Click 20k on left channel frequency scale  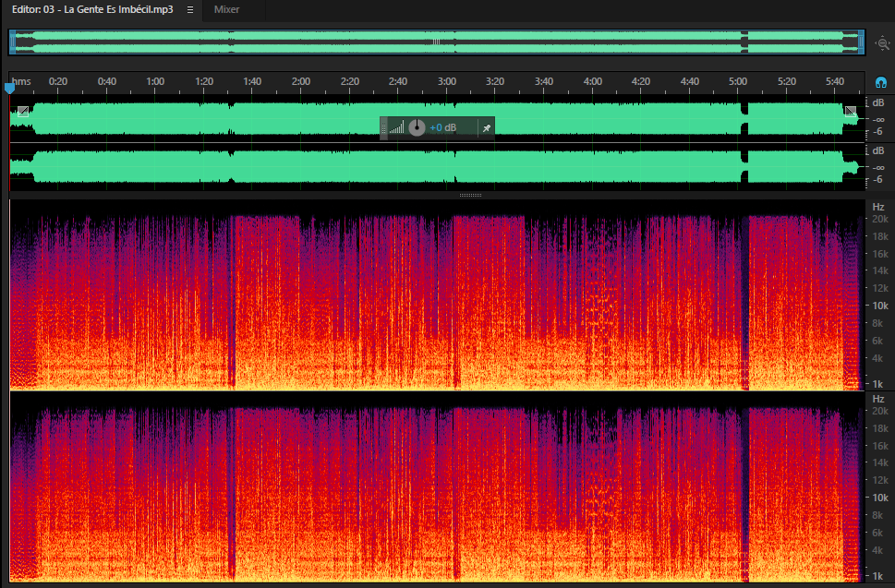tap(879, 219)
